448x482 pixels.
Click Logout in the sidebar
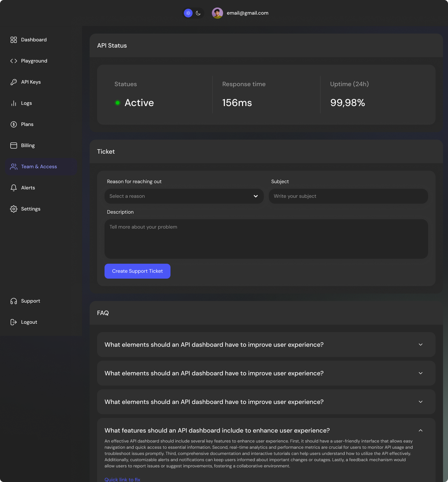click(x=29, y=322)
